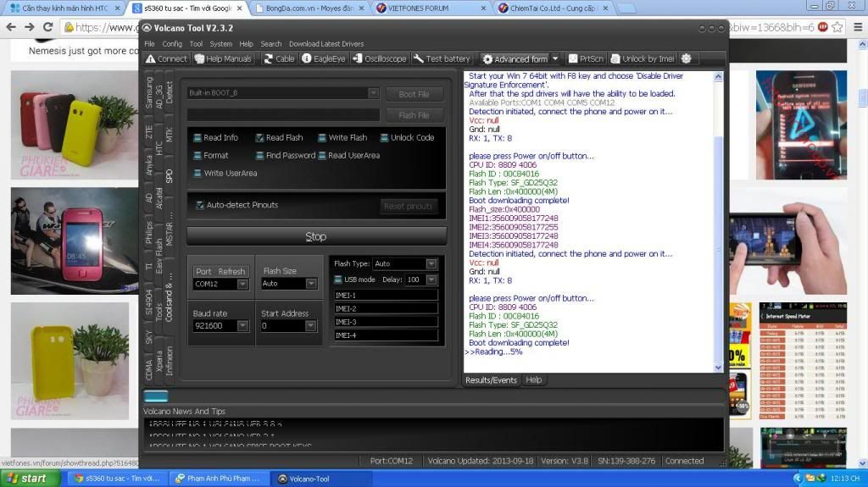Reload the page in the Chrome window
Screen dimensions: 868x487
48,27
